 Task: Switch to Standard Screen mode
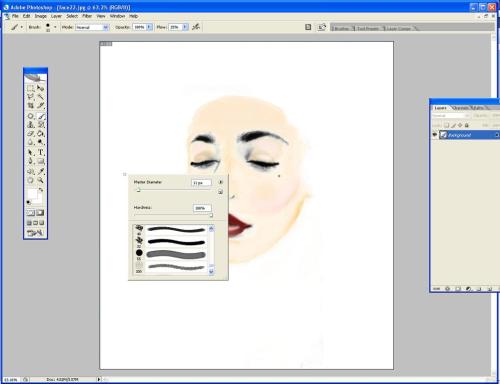pos(29,223)
